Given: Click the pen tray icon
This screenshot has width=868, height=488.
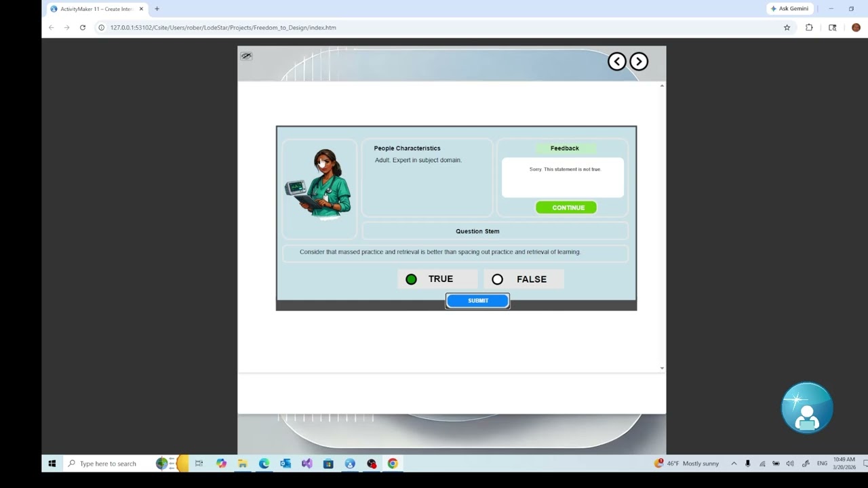Looking at the screenshot, I should (x=806, y=464).
